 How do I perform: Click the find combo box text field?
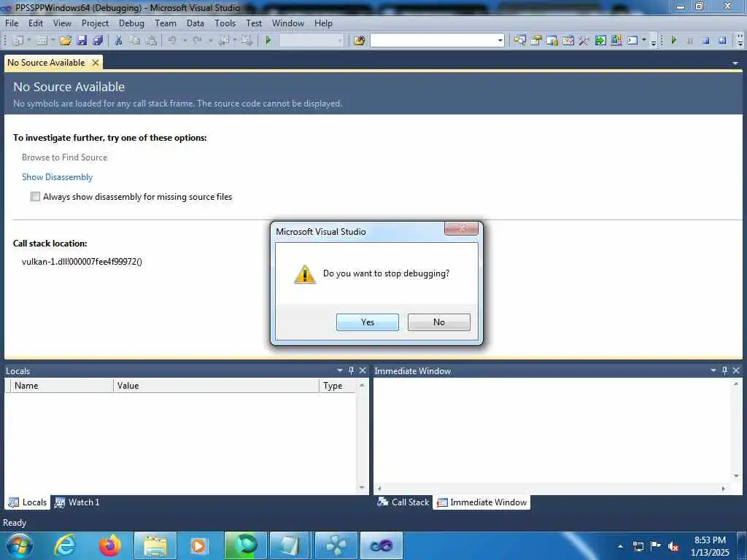[x=433, y=41]
